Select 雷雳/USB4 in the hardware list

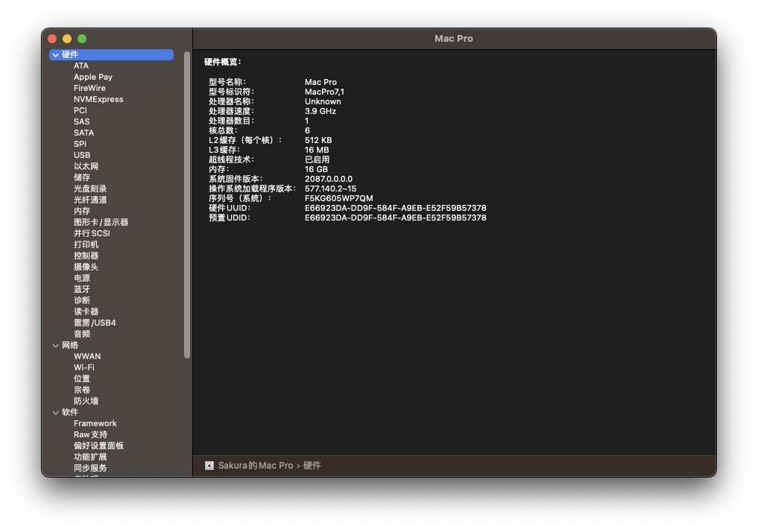(95, 323)
